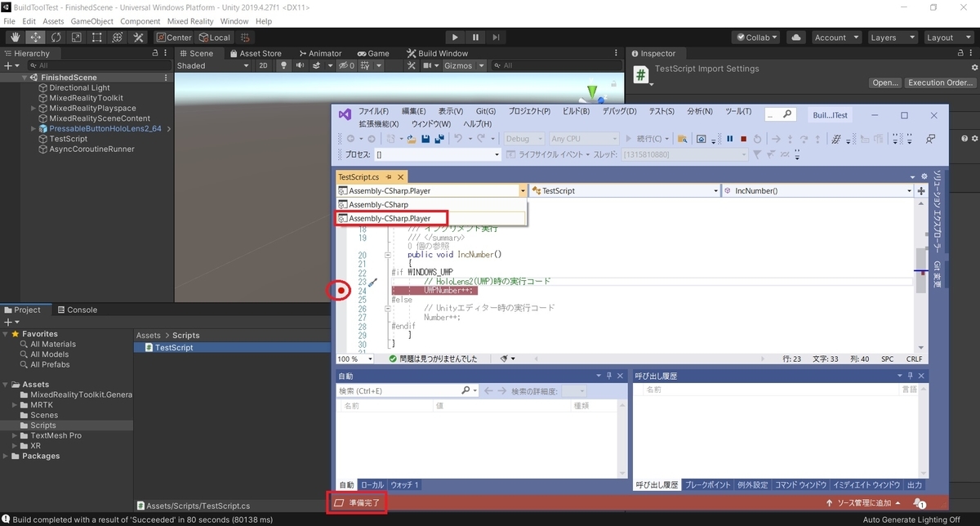Select the Rotate tool in Unity toolbar
980x526 pixels.
tap(56, 38)
